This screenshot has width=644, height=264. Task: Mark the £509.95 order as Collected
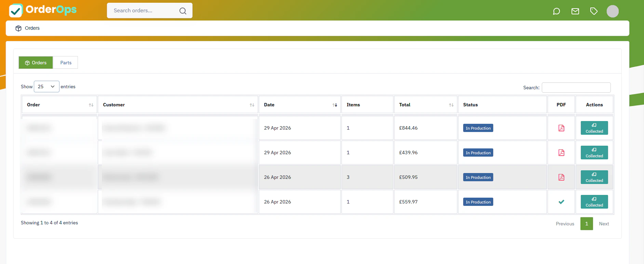[594, 177]
